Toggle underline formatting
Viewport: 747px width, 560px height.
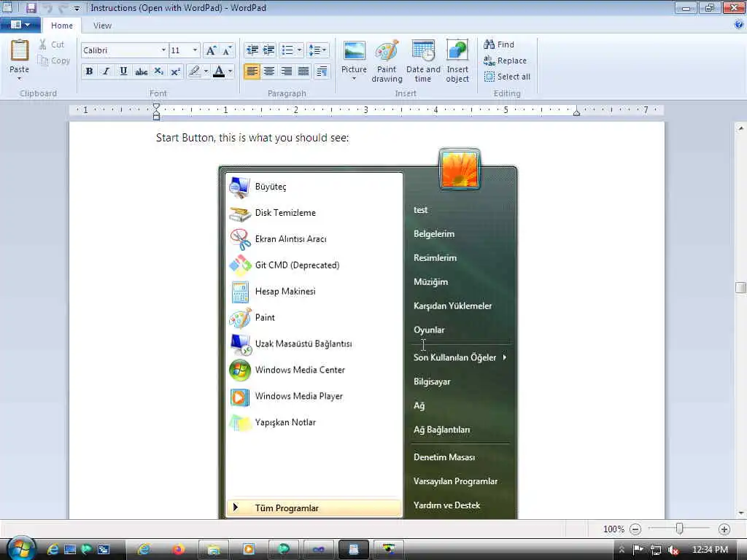click(x=123, y=71)
